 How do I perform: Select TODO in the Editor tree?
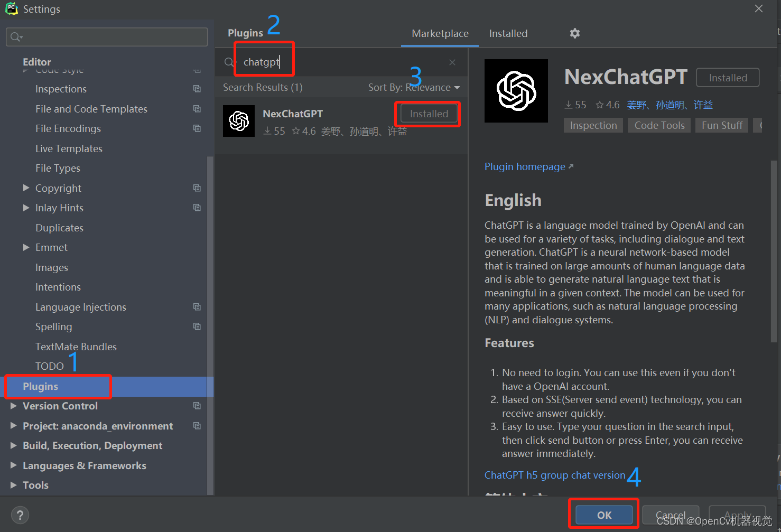(x=49, y=366)
